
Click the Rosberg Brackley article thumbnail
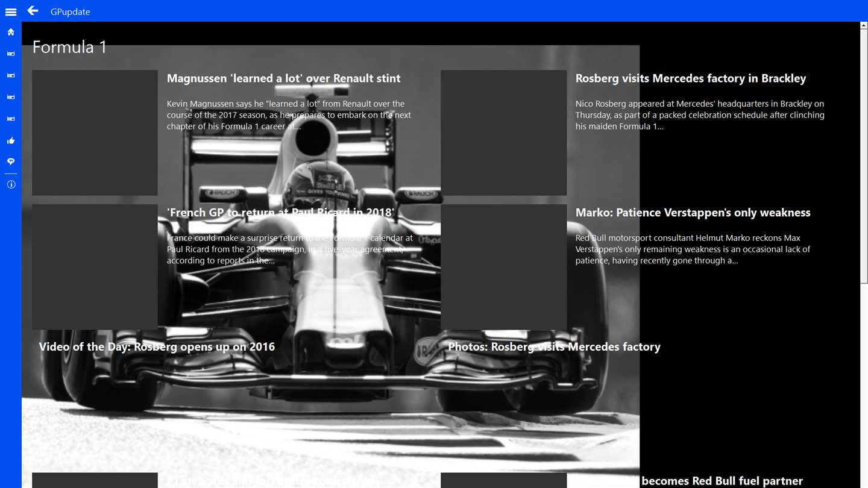pyautogui.click(x=503, y=133)
